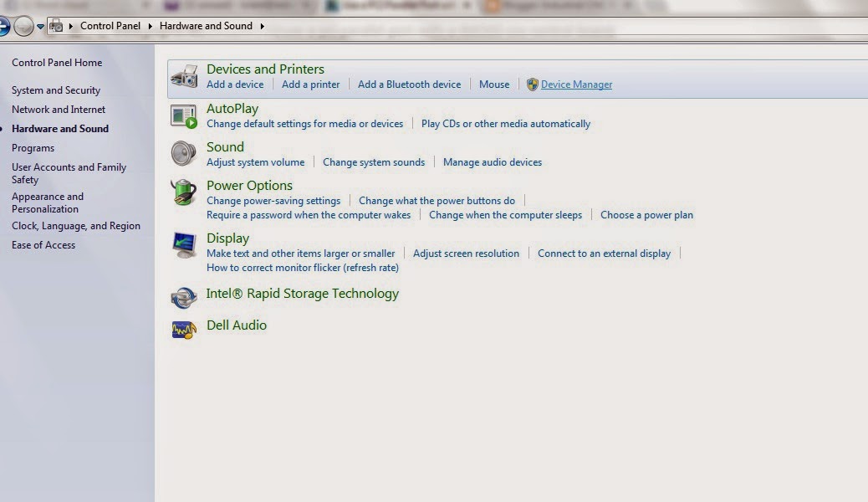Open the Sound heading

225,146
